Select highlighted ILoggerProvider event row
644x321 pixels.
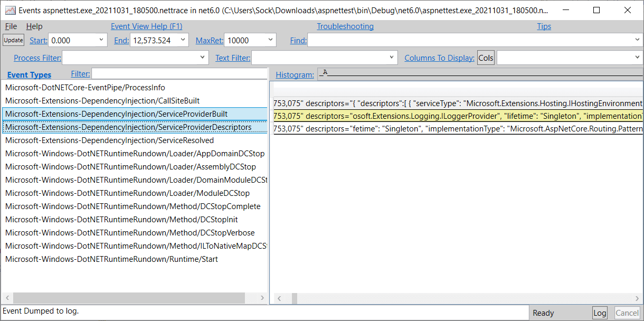(x=458, y=116)
